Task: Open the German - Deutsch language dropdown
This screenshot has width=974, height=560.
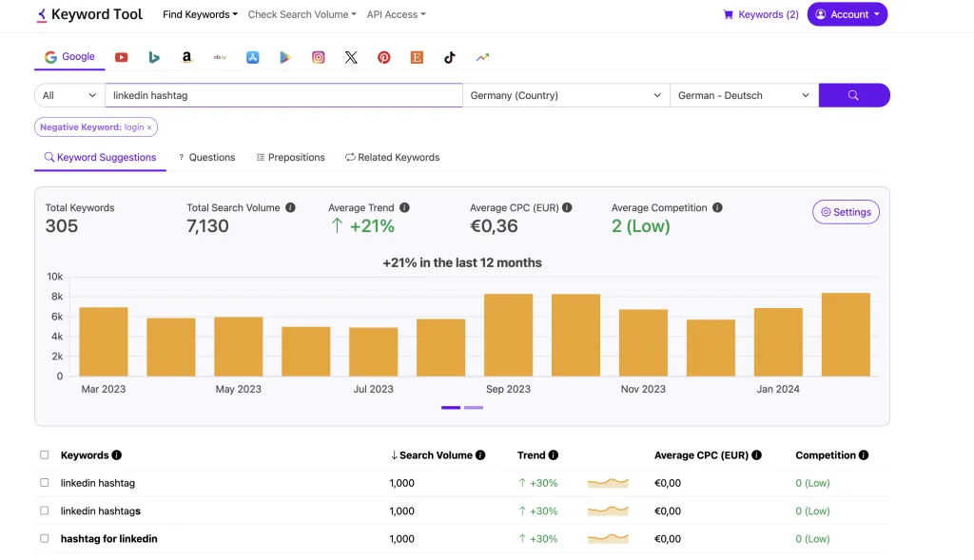Action: tap(744, 95)
